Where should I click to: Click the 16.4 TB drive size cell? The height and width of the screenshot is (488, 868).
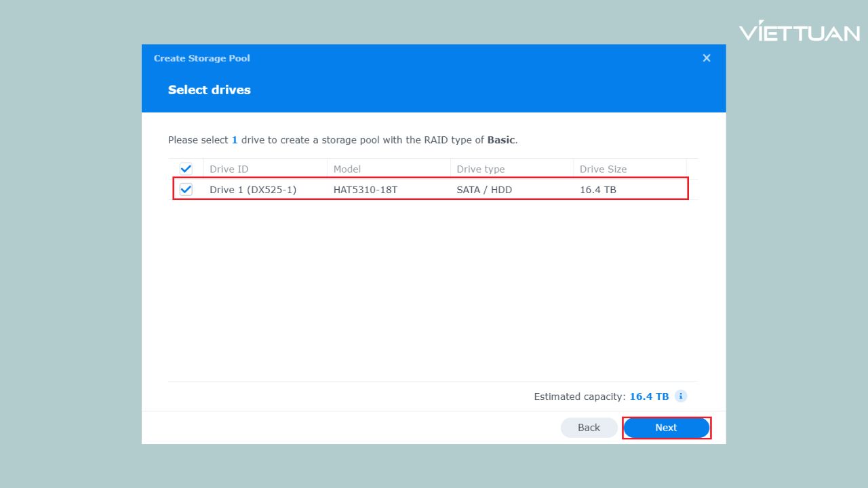597,190
